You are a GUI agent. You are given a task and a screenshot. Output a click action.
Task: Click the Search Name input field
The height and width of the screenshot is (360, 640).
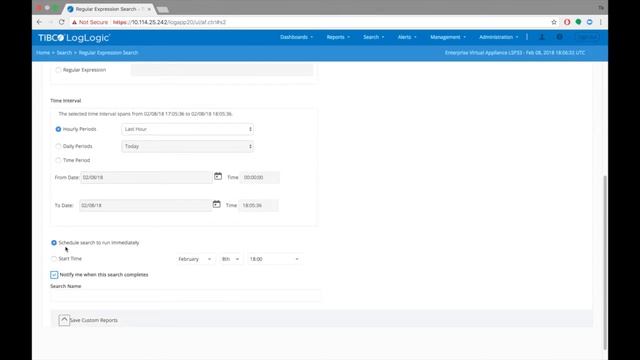pos(185,296)
